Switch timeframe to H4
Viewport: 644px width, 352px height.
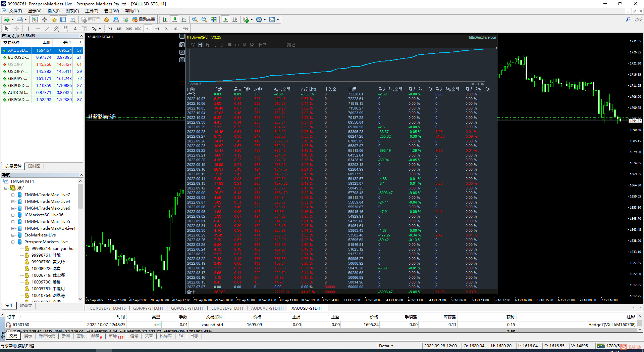(x=157, y=29)
